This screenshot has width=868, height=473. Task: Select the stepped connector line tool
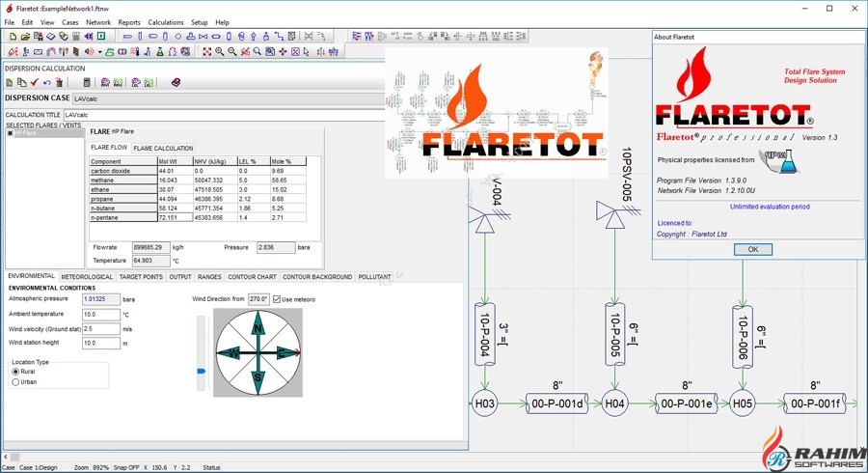pos(279,37)
